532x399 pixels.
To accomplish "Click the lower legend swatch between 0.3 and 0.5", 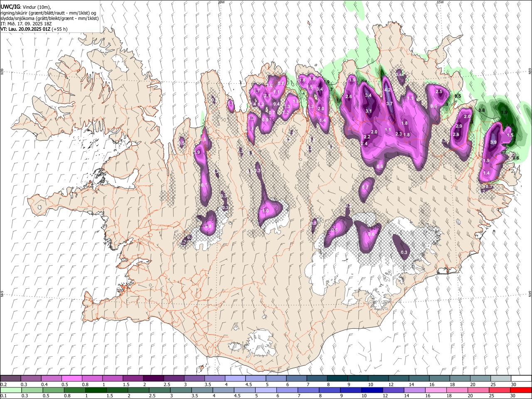I will tap(32, 390).
